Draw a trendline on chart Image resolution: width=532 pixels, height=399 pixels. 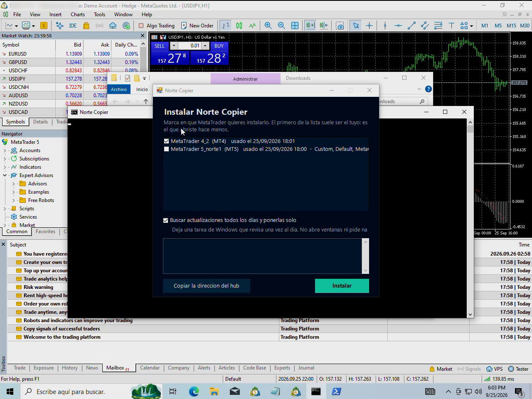pos(411,25)
